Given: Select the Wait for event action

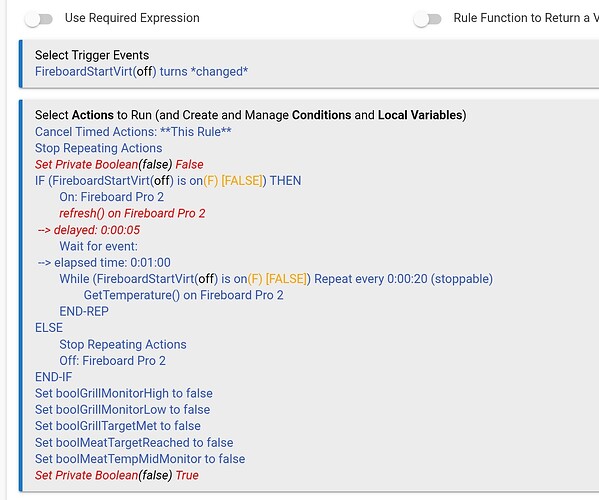Looking at the screenshot, I should tap(99, 246).
